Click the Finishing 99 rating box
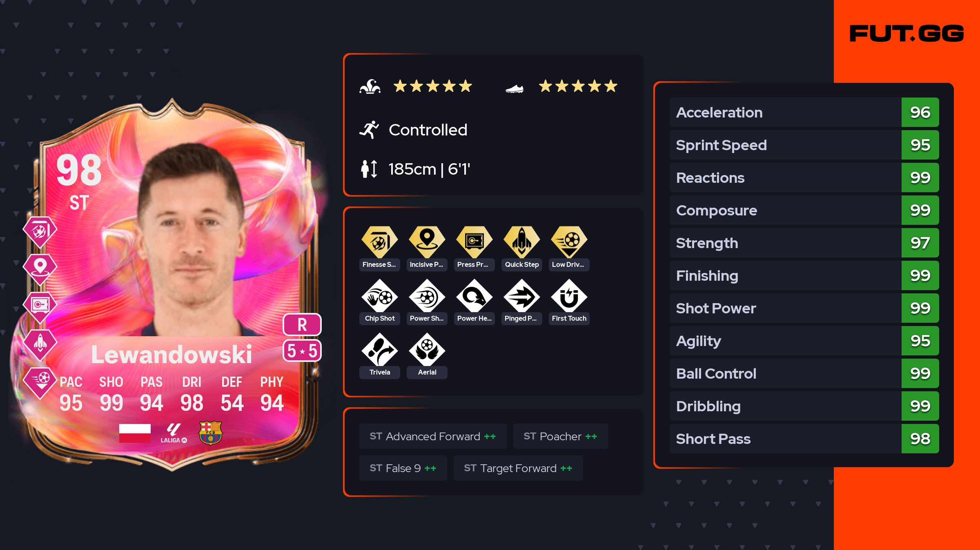 point(920,275)
